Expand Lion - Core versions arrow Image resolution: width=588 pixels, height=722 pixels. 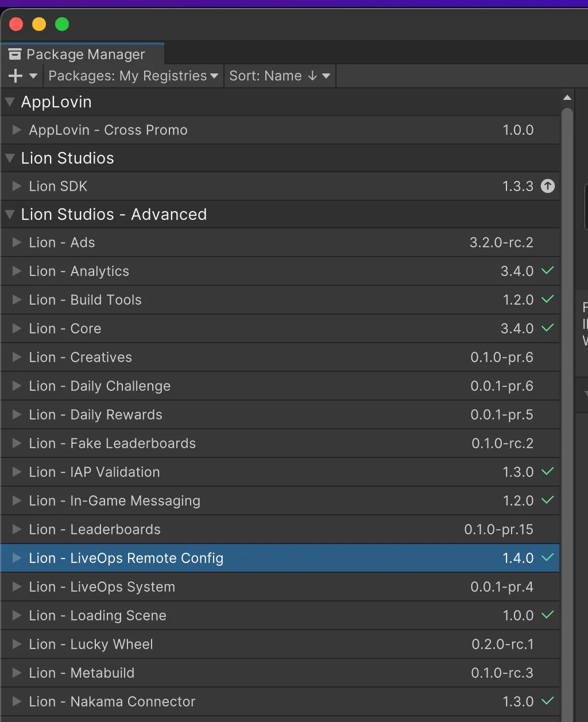(17, 329)
